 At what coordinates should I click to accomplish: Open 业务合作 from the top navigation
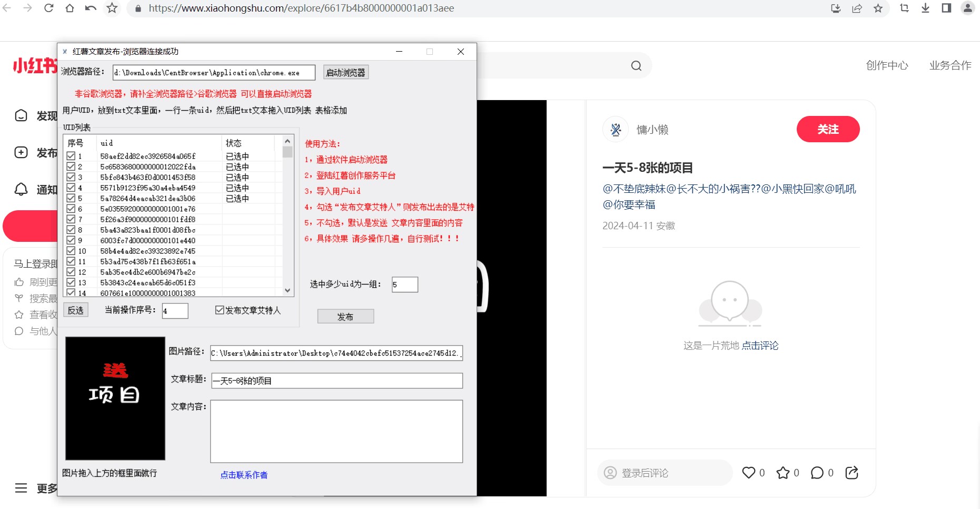[x=949, y=65]
